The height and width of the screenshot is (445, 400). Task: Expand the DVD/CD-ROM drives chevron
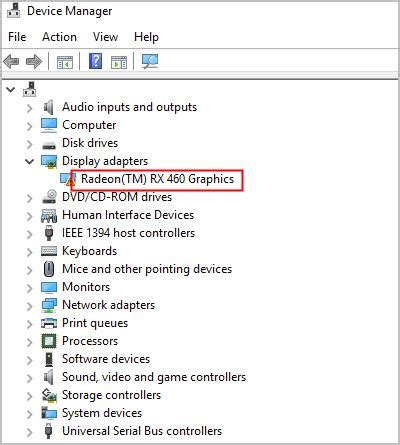point(30,198)
